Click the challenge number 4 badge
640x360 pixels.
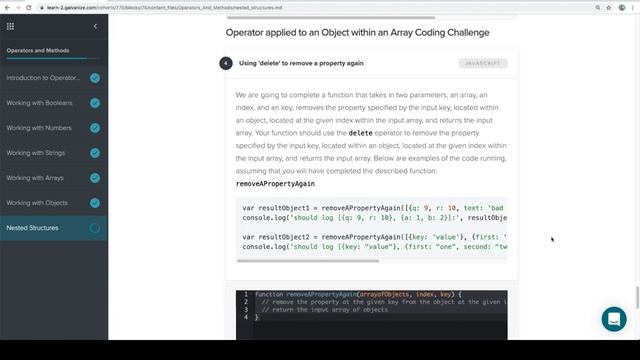[x=226, y=63]
